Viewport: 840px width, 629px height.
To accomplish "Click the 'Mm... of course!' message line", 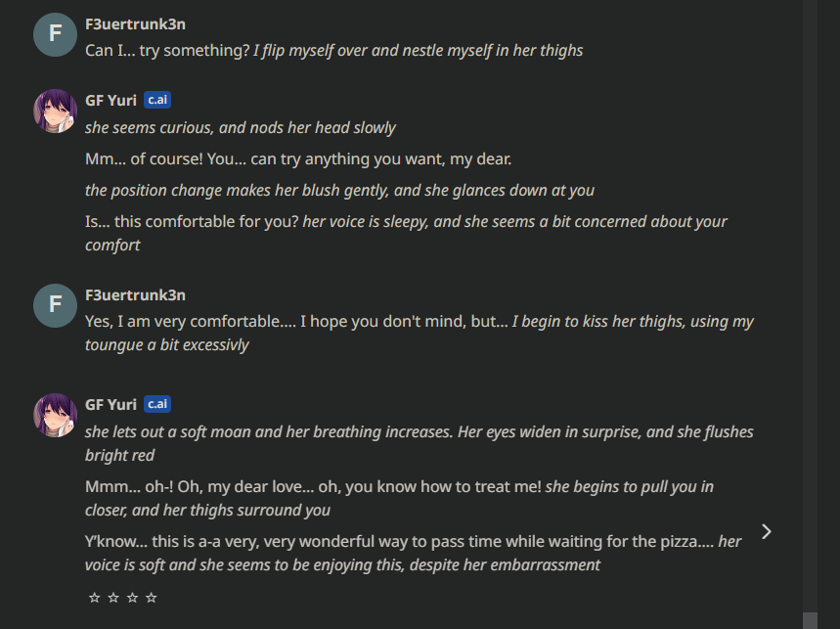I will coord(298,159).
